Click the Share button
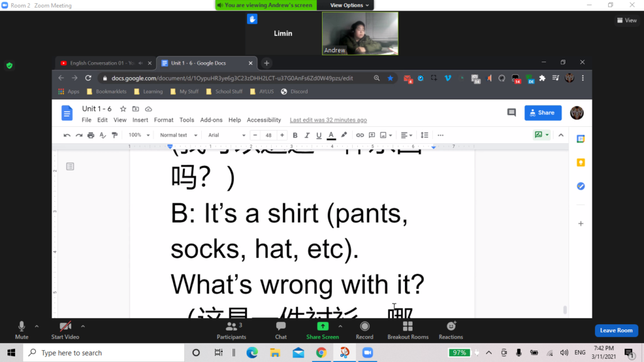644x362 pixels. pos(543,113)
